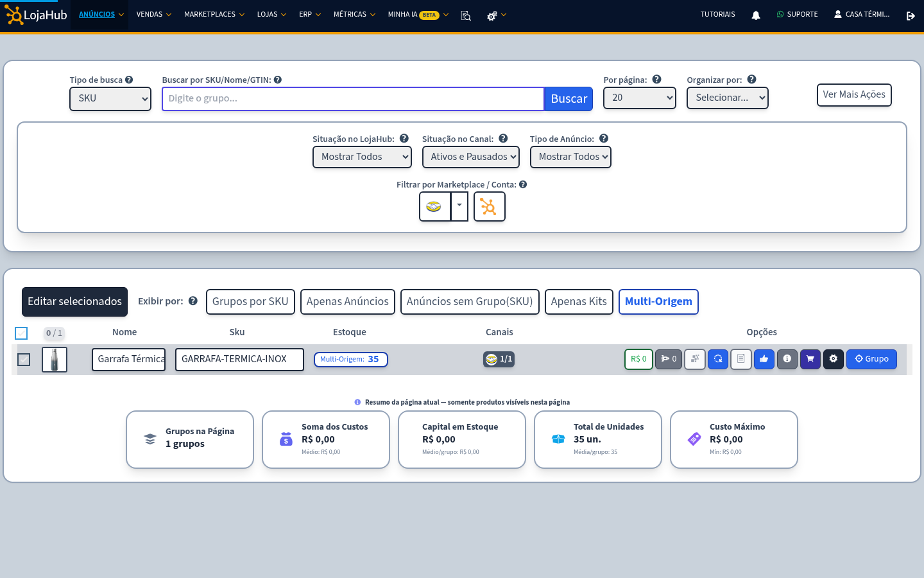This screenshot has height=578, width=924.
Task: Switch to Multi-Origem view
Action: [658, 302]
